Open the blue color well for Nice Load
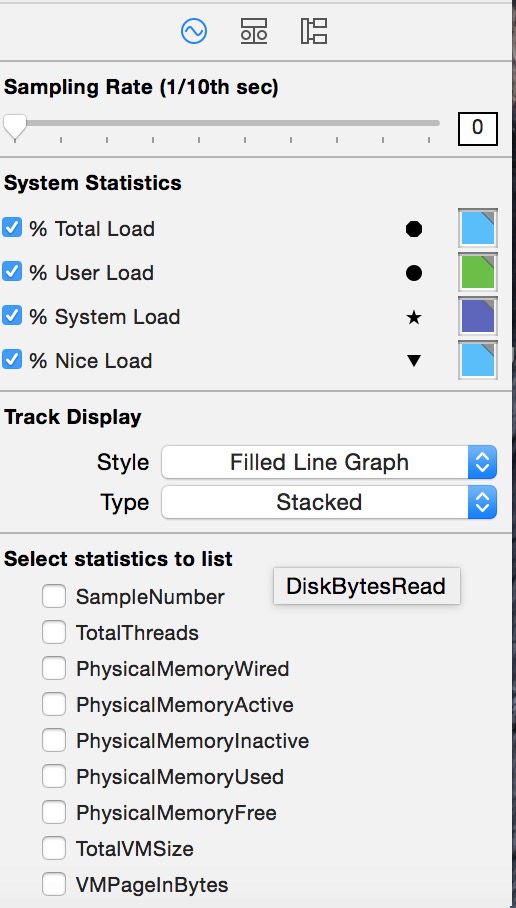 pyautogui.click(x=478, y=360)
